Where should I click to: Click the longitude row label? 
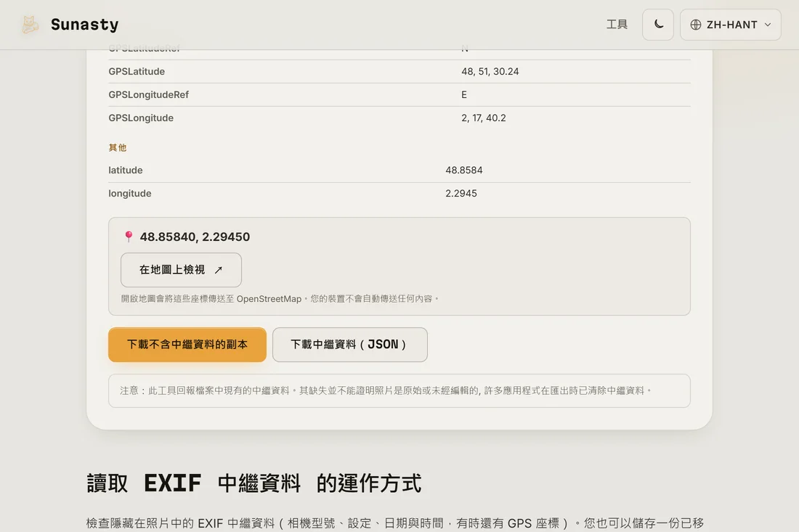(x=129, y=194)
